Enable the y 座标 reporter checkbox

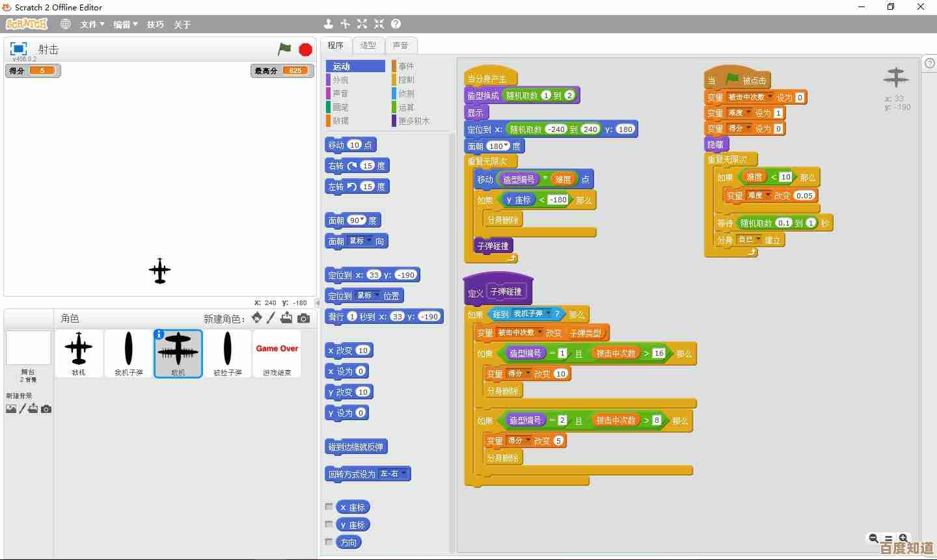coord(329,524)
